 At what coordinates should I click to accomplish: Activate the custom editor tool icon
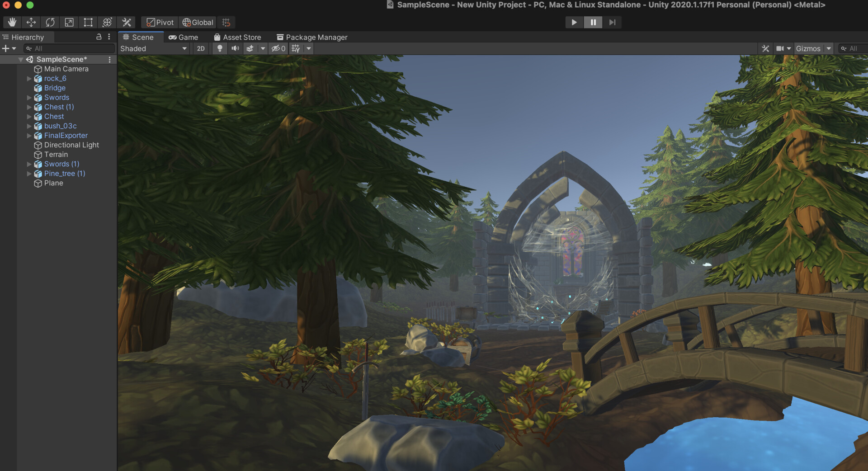127,22
